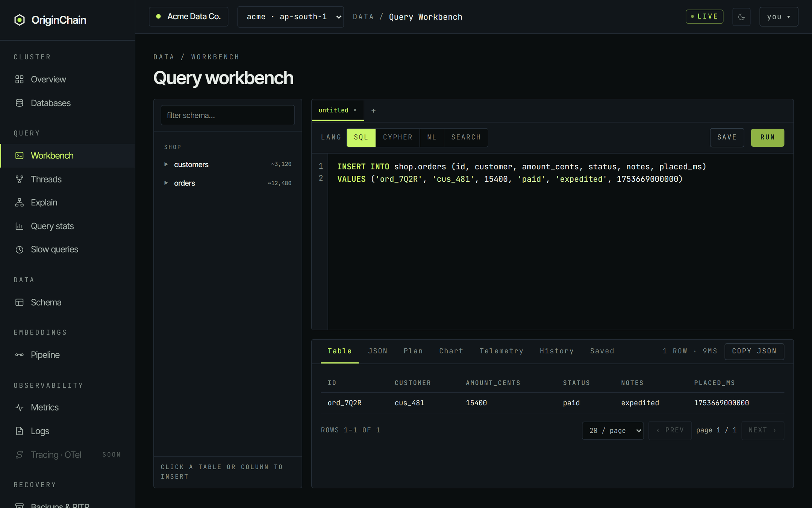Click the Schema table icon
812x508 pixels.
(x=20, y=302)
